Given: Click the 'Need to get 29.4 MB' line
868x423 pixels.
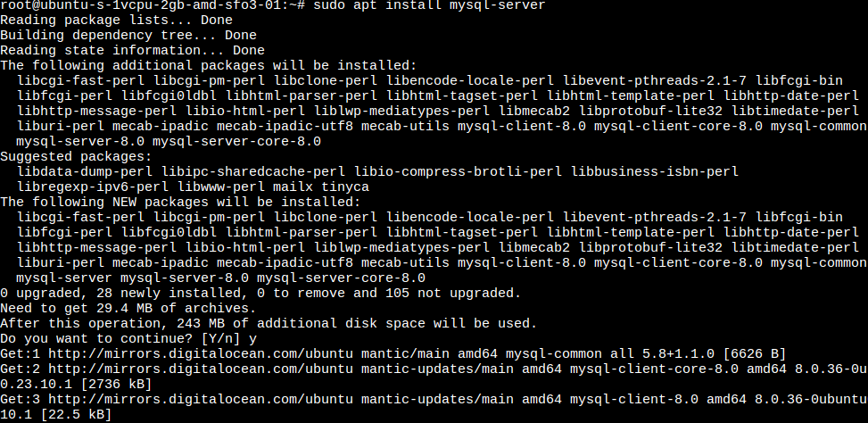Looking at the screenshot, I should (x=132, y=308).
